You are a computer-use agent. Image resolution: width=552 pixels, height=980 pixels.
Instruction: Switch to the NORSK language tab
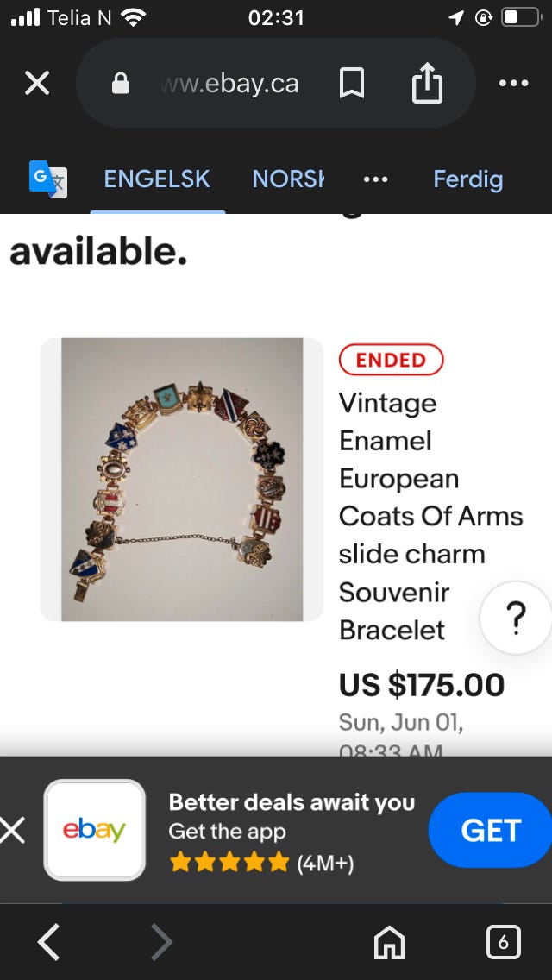point(288,179)
